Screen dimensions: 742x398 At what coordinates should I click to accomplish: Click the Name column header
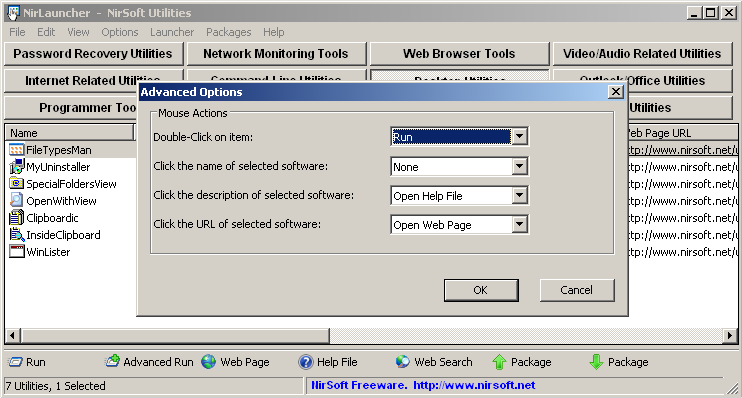click(70, 133)
